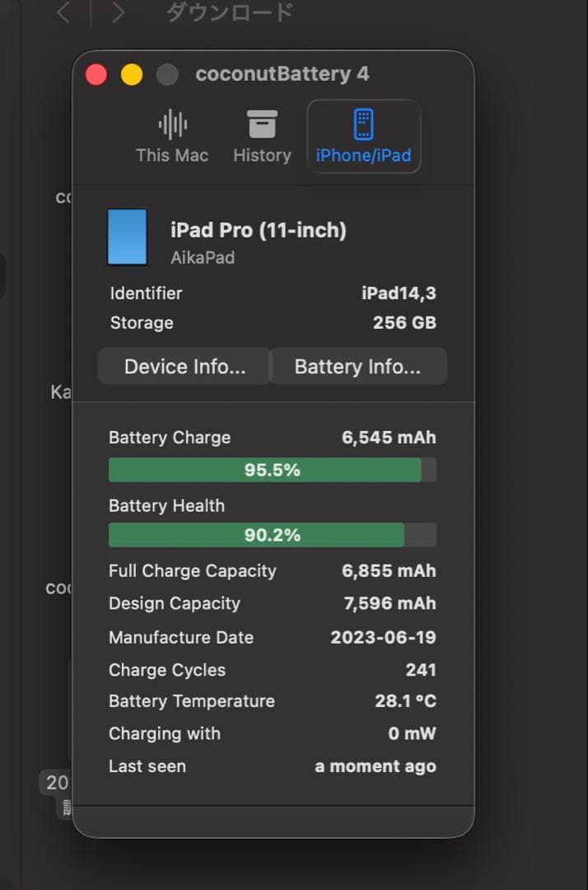Click the ダウンロード folder title
The image size is (588, 890).
[227, 12]
